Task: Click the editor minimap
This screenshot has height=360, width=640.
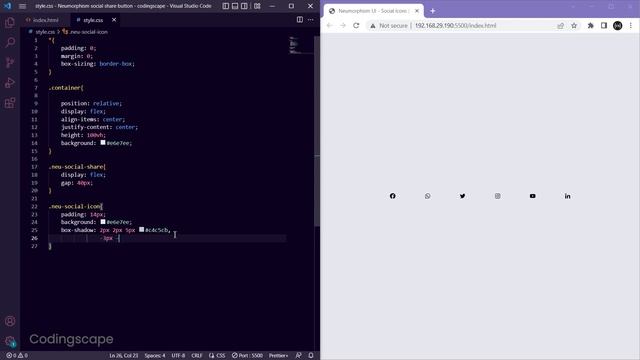Action: point(301,45)
